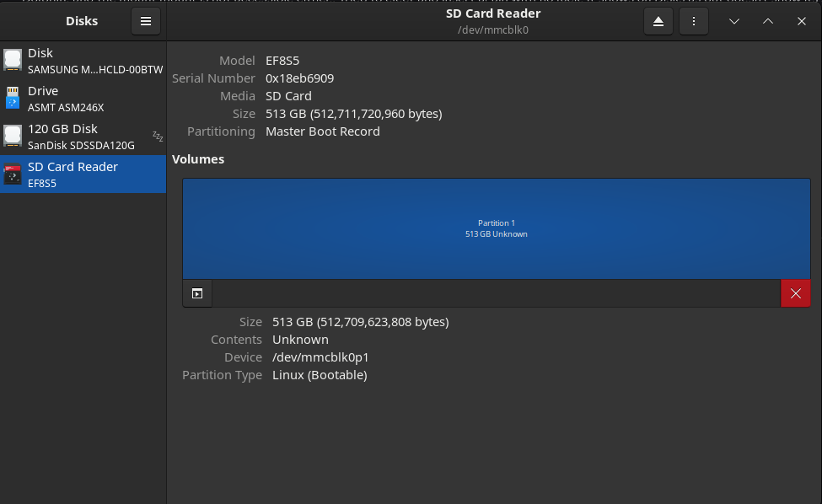Open the Disks hamburger application menu
This screenshot has height=504, width=822.
click(x=146, y=21)
